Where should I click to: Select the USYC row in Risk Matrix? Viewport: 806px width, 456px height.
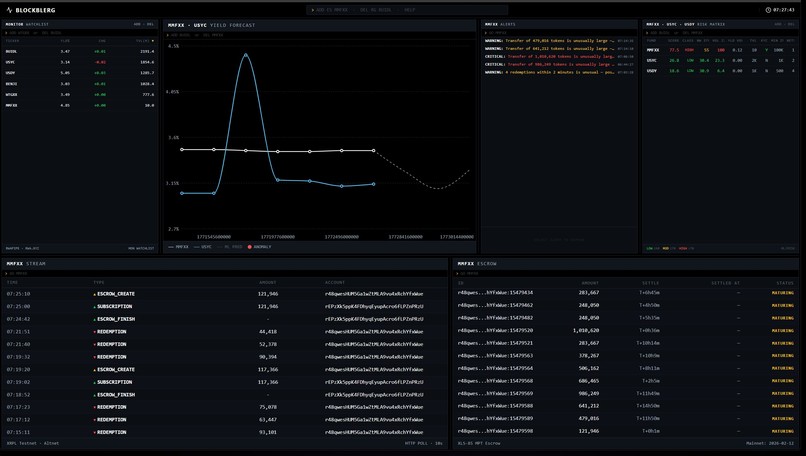(x=721, y=61)
